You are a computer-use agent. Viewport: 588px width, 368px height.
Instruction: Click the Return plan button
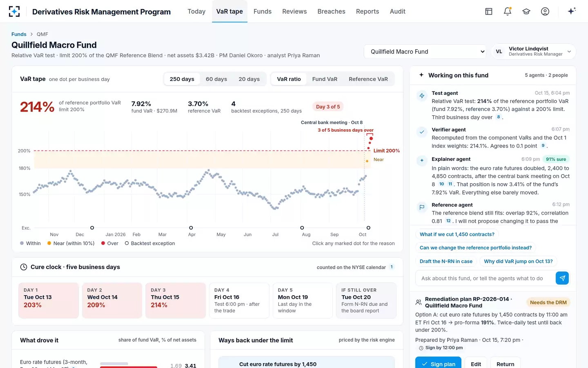(x=506, y=363)
